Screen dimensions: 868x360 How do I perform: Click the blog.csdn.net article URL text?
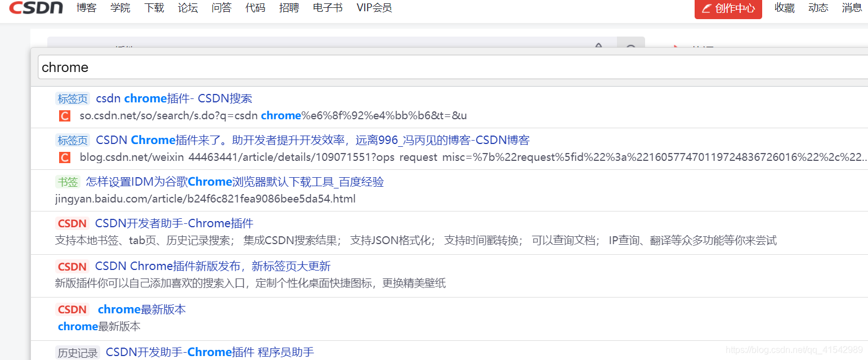473,157
